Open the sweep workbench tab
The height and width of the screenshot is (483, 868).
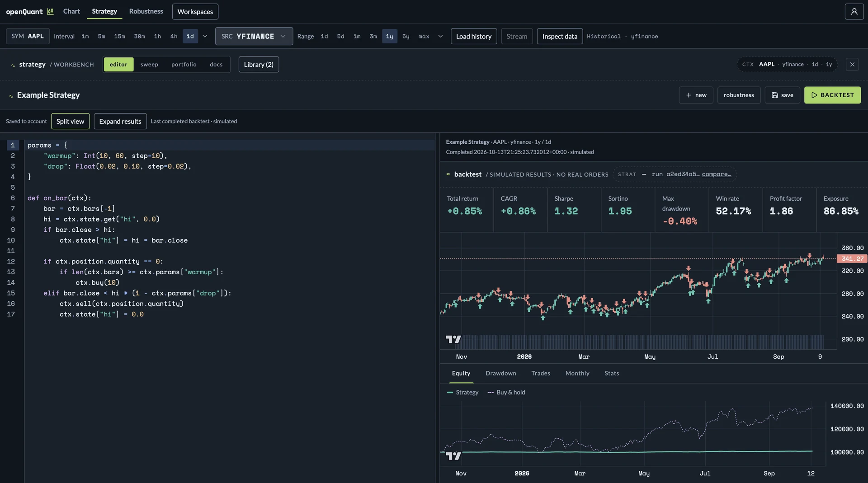pyautogui.click(x=149, y=64)
